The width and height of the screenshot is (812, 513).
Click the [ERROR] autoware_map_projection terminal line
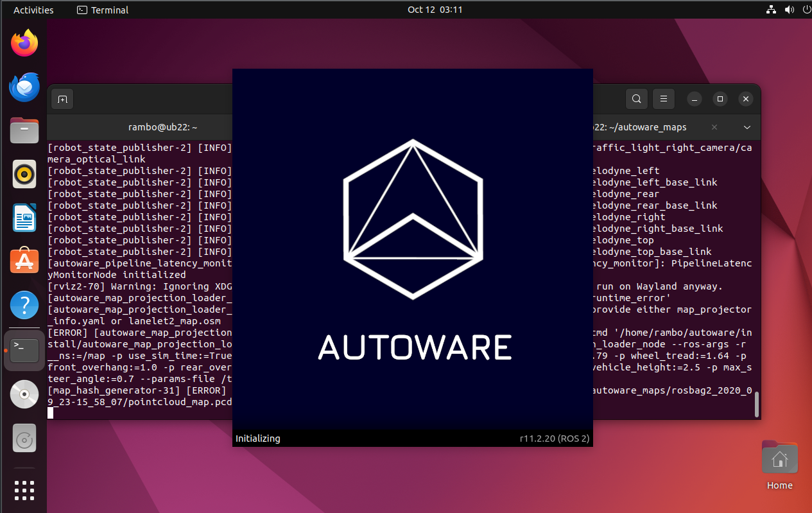tap(140, 333)
